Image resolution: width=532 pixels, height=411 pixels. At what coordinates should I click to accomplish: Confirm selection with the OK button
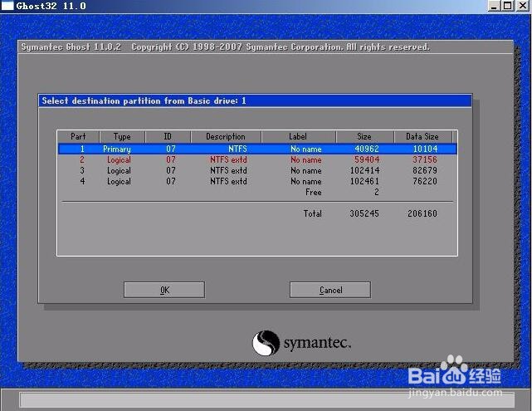164,290
